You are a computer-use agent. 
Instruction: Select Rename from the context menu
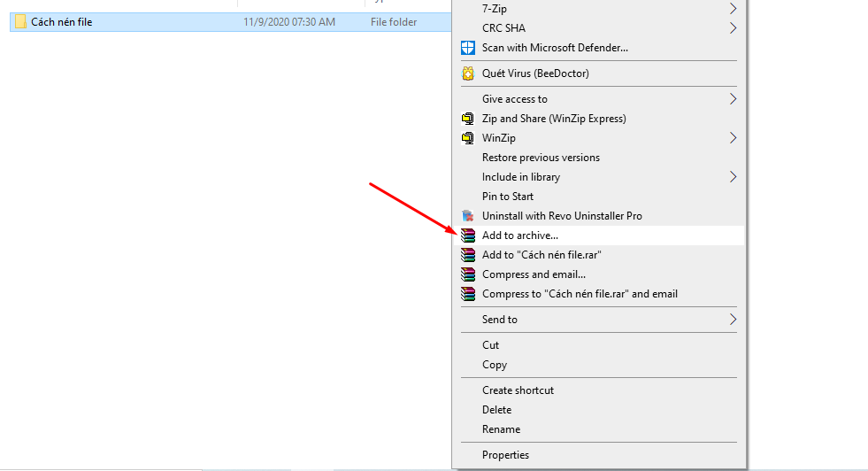pos(501,429)
